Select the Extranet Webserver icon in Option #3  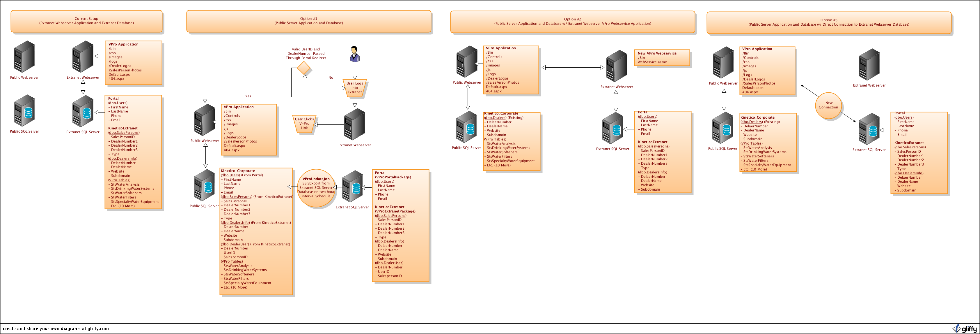[x=869, y=64]
